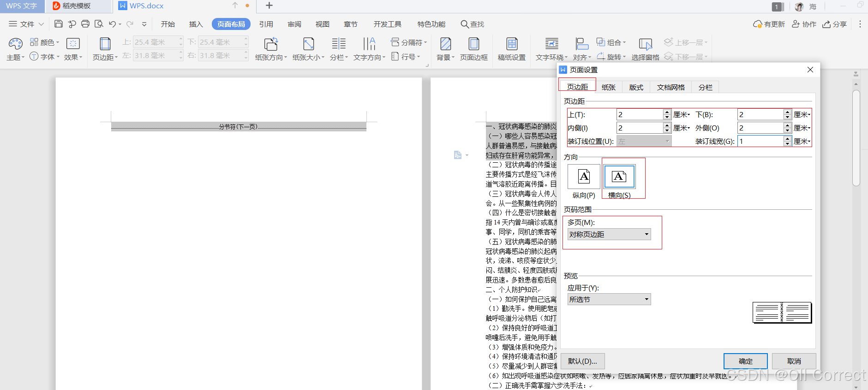
Task: Open the 引用 (References) ribbon tab
Action: 266,24
